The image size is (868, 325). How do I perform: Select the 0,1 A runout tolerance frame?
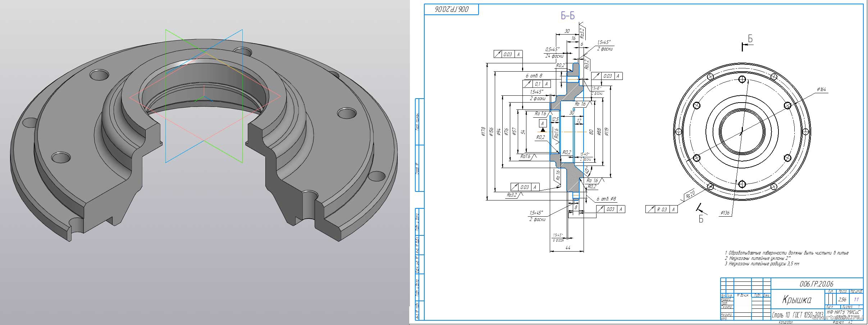coord(536,84)
